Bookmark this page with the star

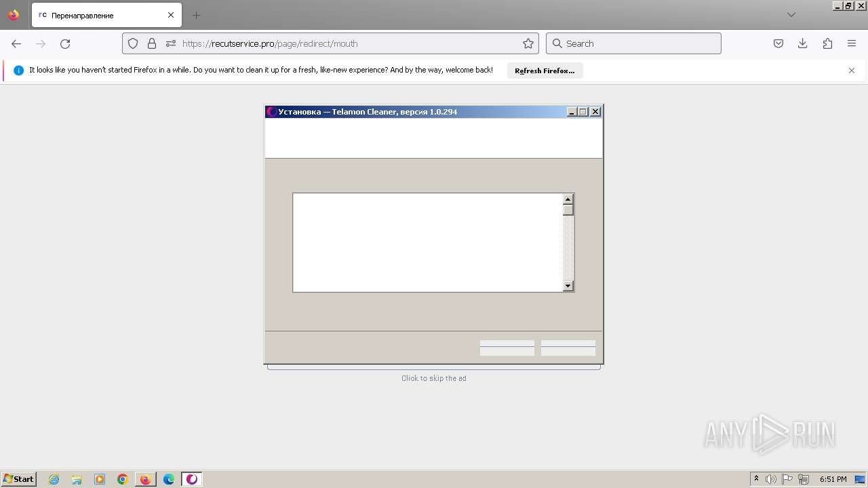(x=528, y=43)
